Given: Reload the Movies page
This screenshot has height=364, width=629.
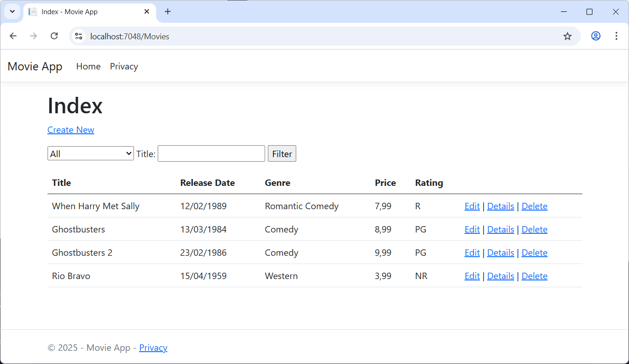Looking at the screenshot, I should coord(54,36).
